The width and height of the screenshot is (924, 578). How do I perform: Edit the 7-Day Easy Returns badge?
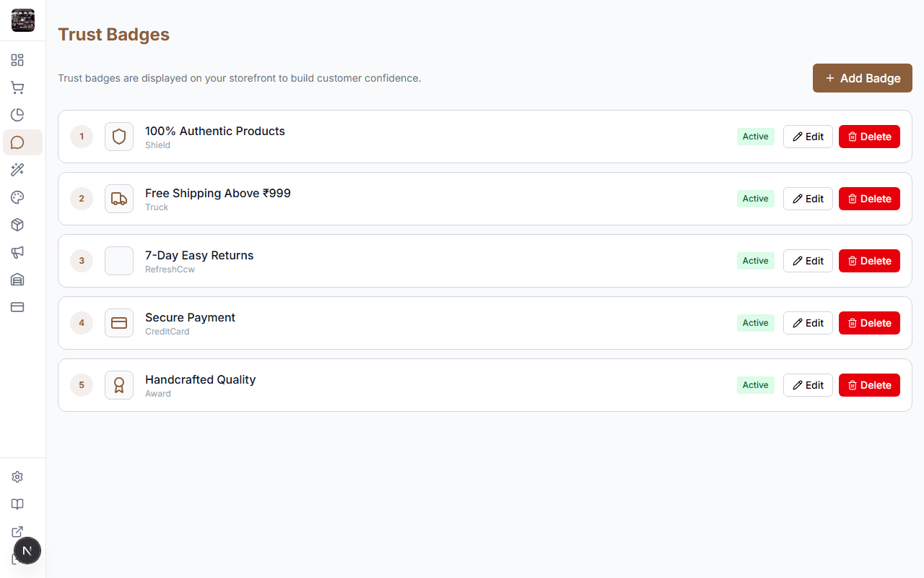point(808,261)
